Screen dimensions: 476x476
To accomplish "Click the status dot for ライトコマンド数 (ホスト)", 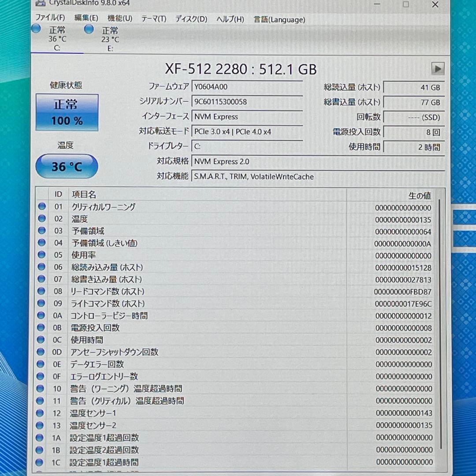I will [41, 303].
